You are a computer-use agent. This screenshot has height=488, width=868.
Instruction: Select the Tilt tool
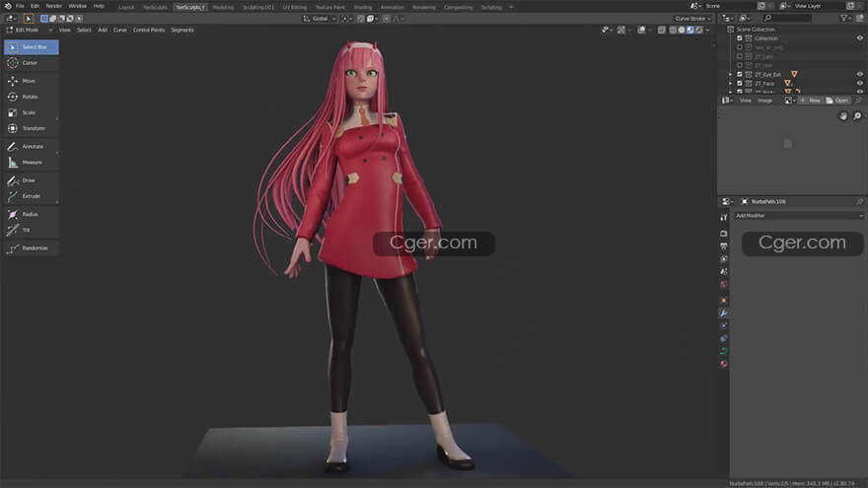point(31,230)
